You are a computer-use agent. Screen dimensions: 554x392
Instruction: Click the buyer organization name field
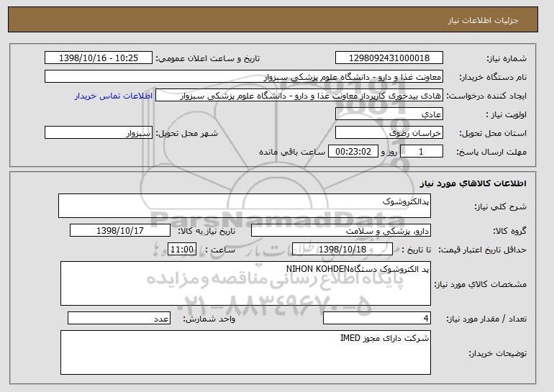[244, 77]
